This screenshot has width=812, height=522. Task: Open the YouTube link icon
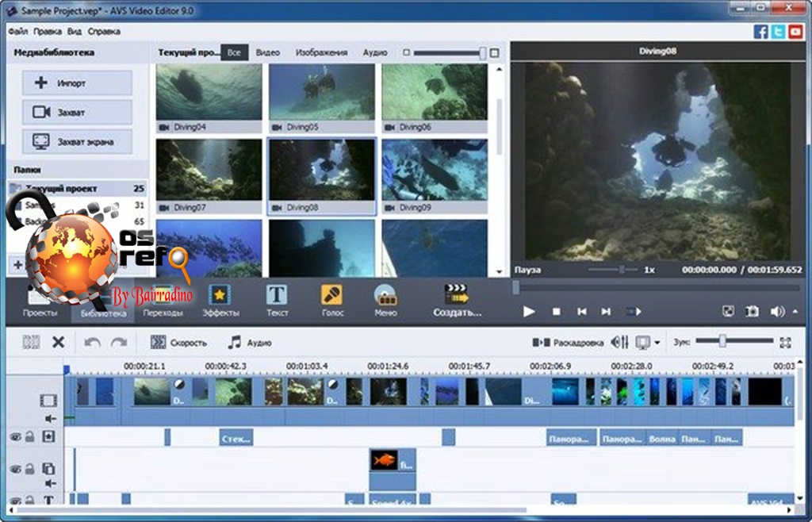coord(795,32)
